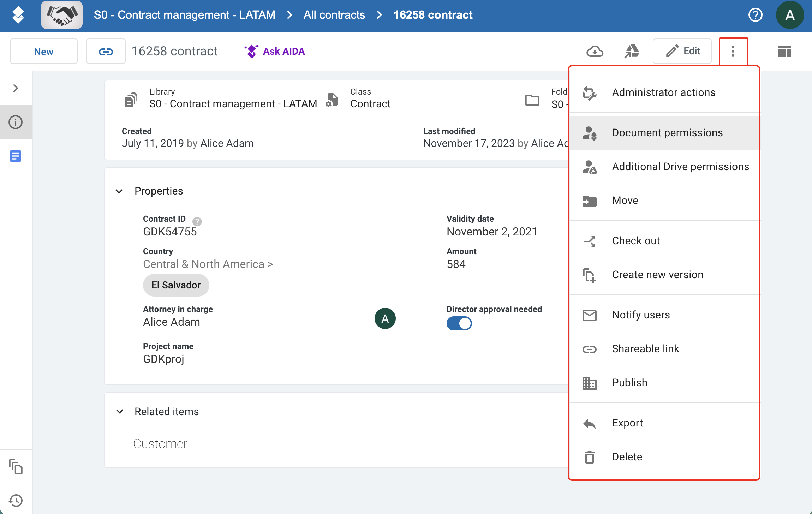This screenshot has height=514, width=812.
Task: Select Document permissions menu item
Action: (664, 133)
